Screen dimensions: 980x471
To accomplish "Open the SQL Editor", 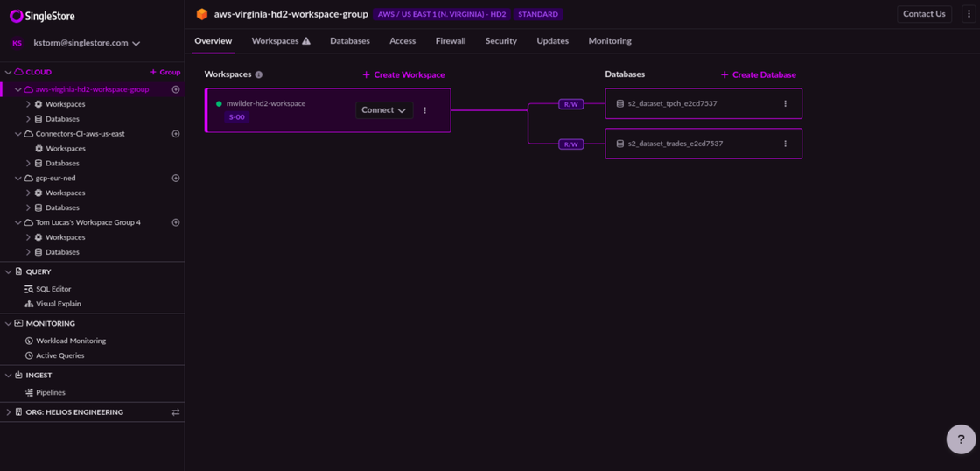I will [x=53, y=289].
